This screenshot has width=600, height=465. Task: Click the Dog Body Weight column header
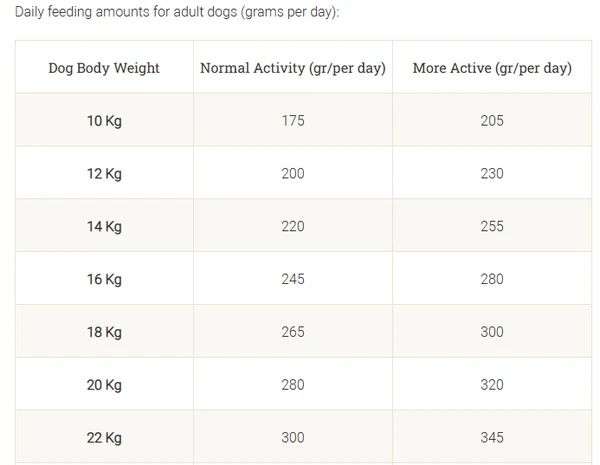[x=104, y=68]
